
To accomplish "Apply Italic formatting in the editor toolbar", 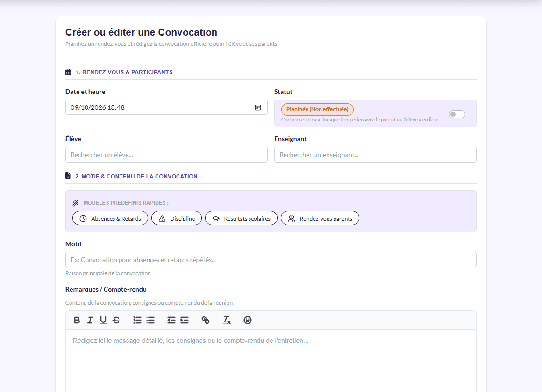I will tap(90, 320).
